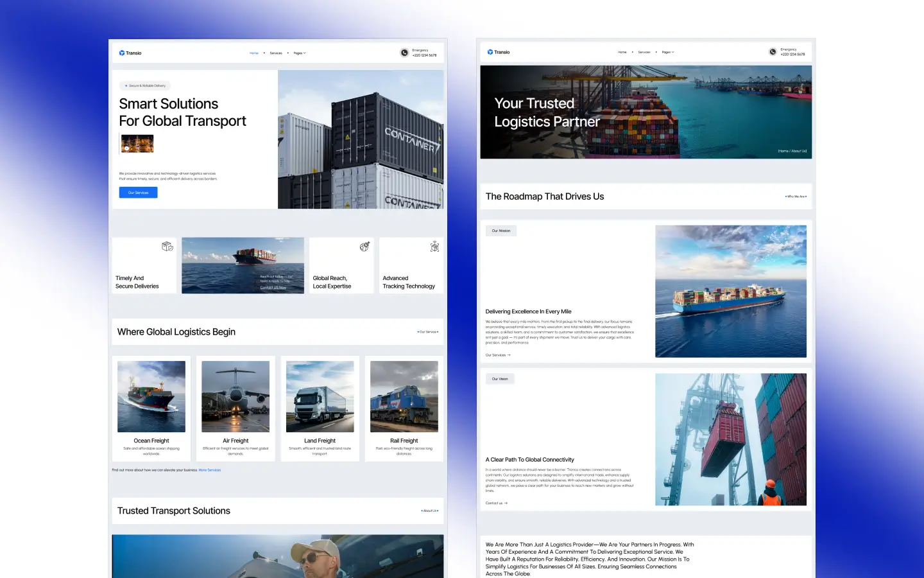Click the icon above 'Advanced Tracking Technology'
Screen dimensions: 924x578
point(434,246)
